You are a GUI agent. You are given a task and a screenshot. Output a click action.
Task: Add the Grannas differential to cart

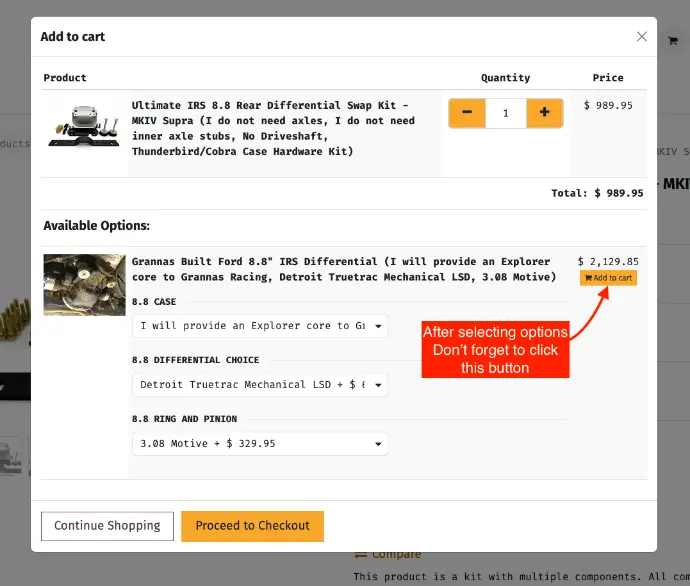click(x=608, y=278)
